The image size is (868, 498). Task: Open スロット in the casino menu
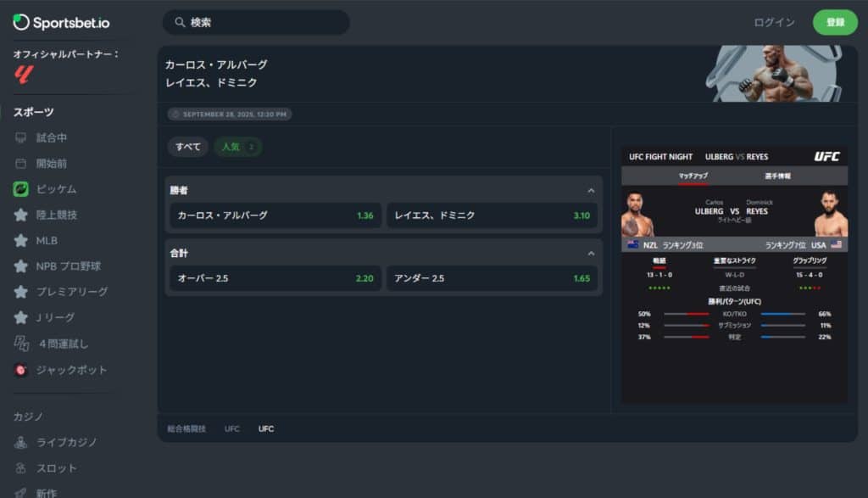tap(57, 468)
